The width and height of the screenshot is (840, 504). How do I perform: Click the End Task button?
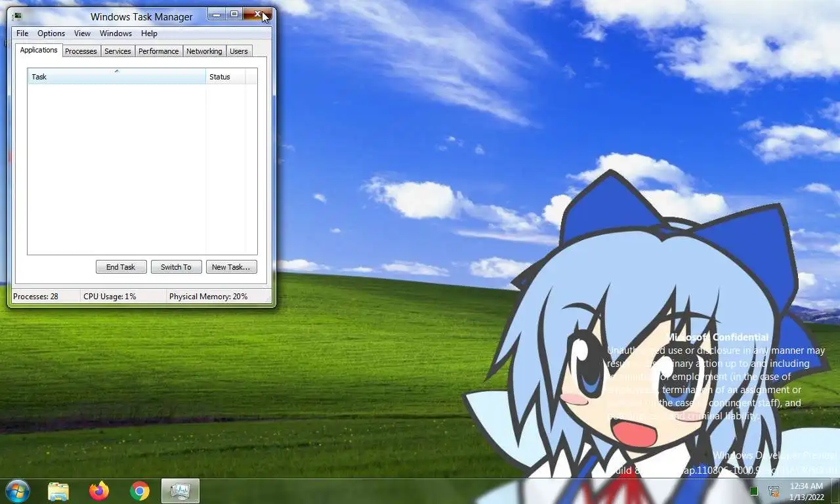[x=121, y=267]
